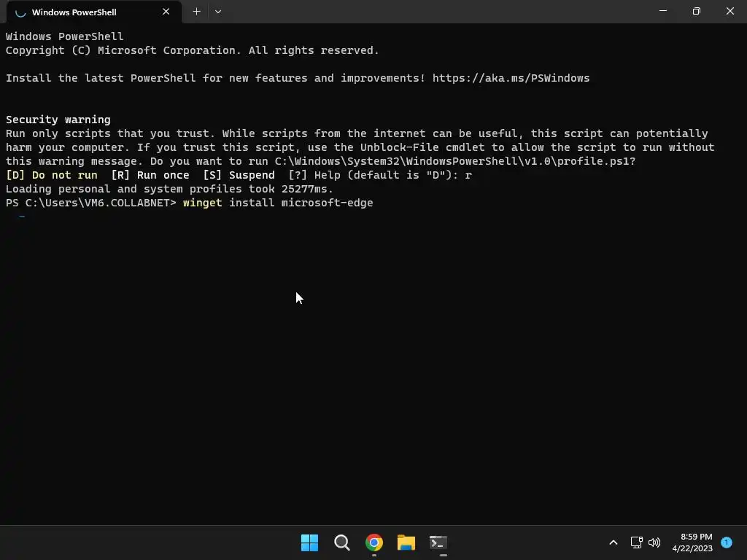Select the Windows PowerShell tab
747x560 pixels.
coord(94,12)
